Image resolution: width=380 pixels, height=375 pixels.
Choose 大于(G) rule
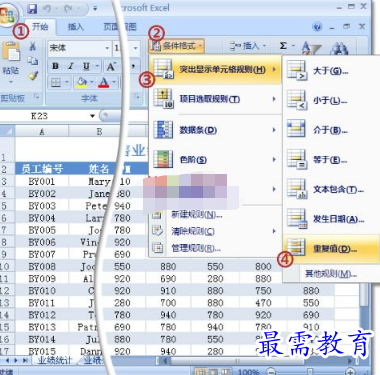click(x=331, y=70)
